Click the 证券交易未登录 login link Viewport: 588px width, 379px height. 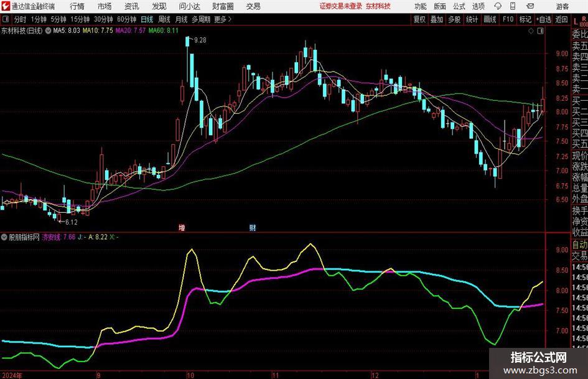point(341,6)
